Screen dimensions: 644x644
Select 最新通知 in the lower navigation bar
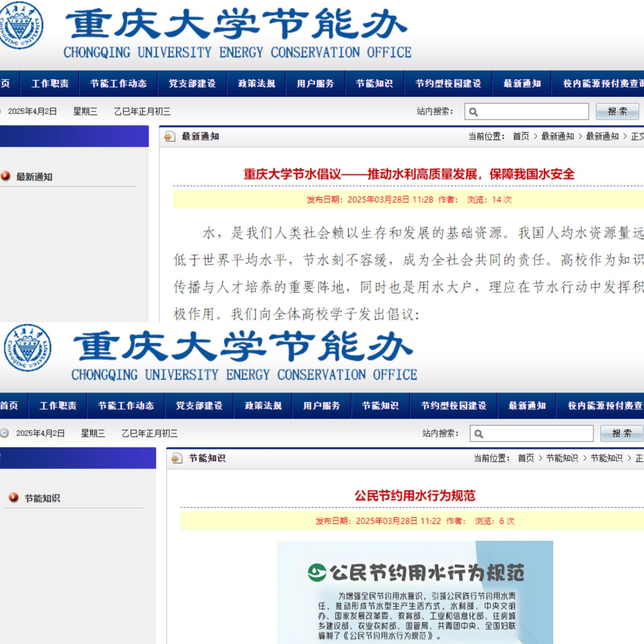(527, 405)
